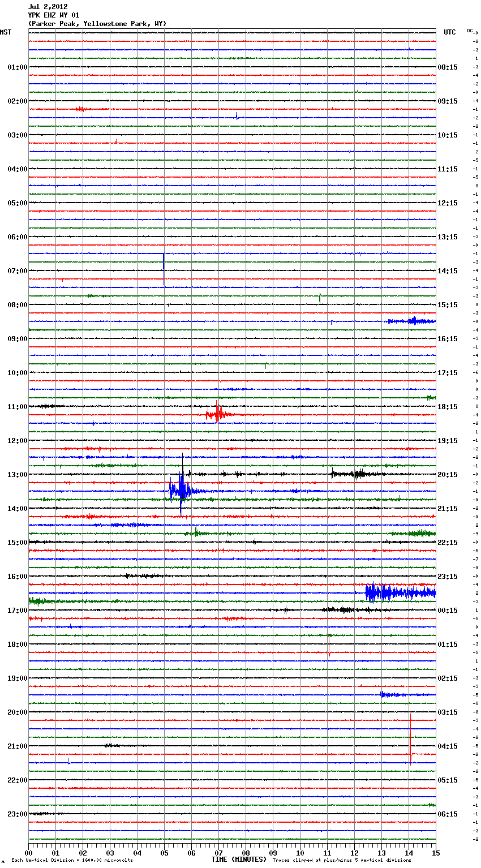Select the 07:00 MST hour label
The width and height of the screenshot is (481, 868).
[x=18, y=271]
